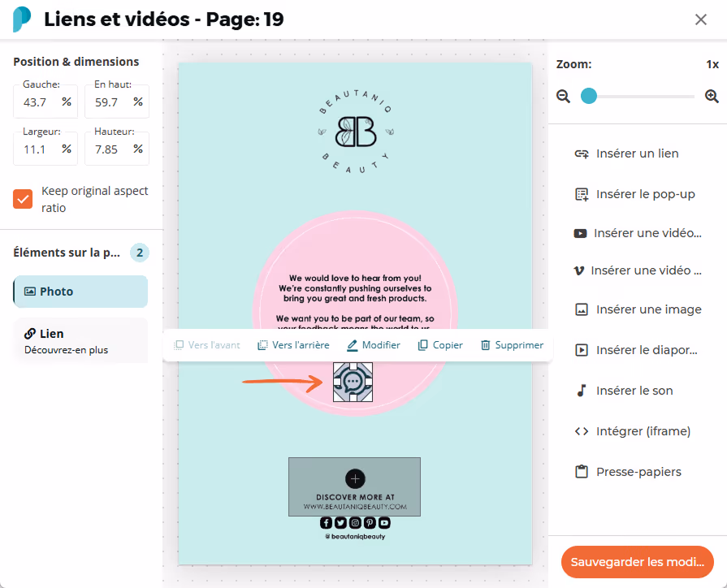Click the Publuu logo icon
This screenshot has height=588, width=727.
pyautogui.click(x=22, y=19)
